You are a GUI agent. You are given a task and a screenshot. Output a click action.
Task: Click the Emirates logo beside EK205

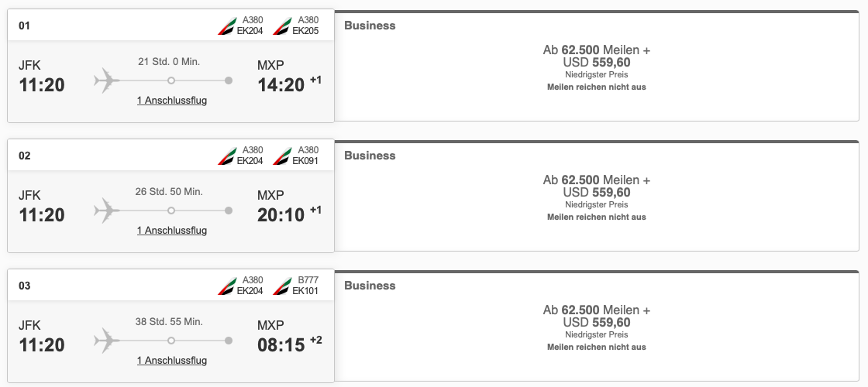click(282, 26)
